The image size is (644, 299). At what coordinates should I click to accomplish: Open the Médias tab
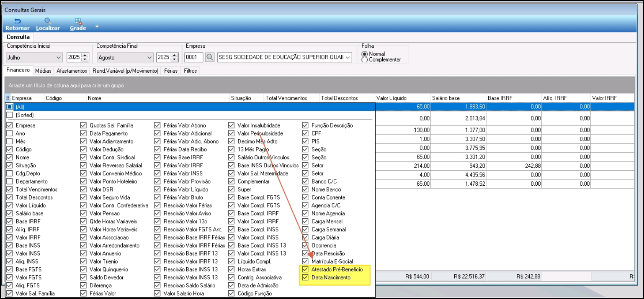pyautogui.click(x=43, y=71)
